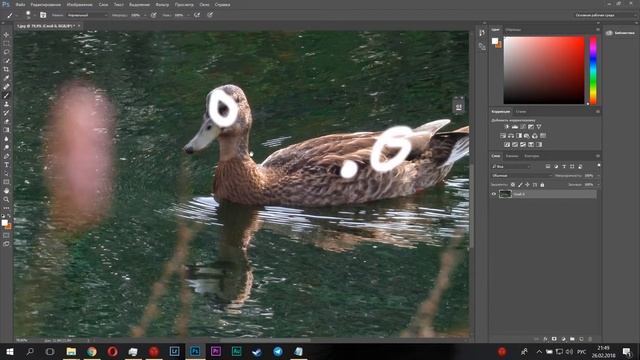Open the History panel icon
The height and width of the screenshot is (360, 640).
[482, 33]
